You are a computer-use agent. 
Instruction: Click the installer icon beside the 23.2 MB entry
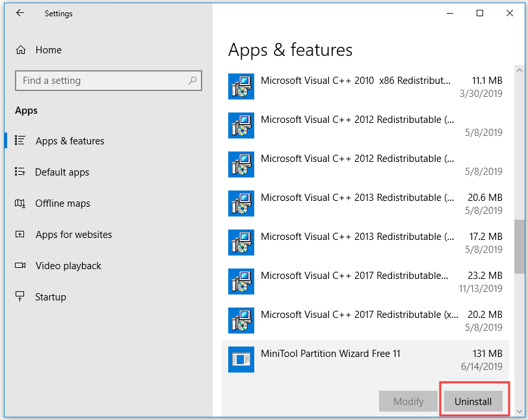tap(241, 282)
